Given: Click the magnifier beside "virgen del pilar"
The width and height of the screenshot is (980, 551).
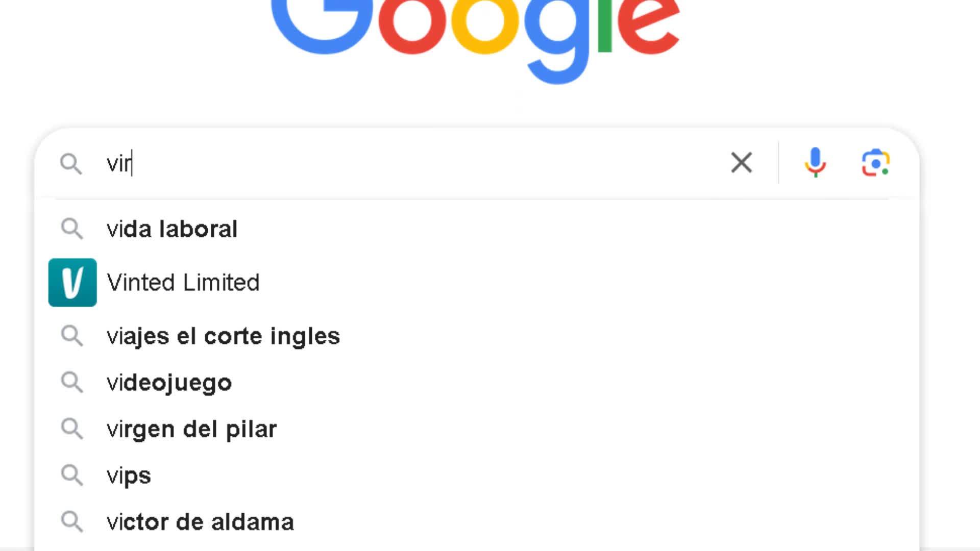Looking at the screenshot, I should [72, 429].
